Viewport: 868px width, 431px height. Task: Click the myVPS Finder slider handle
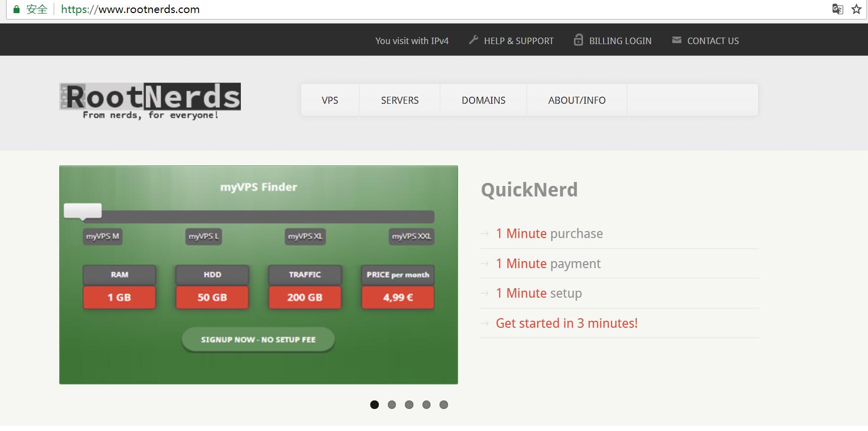[x=83, y=211]
